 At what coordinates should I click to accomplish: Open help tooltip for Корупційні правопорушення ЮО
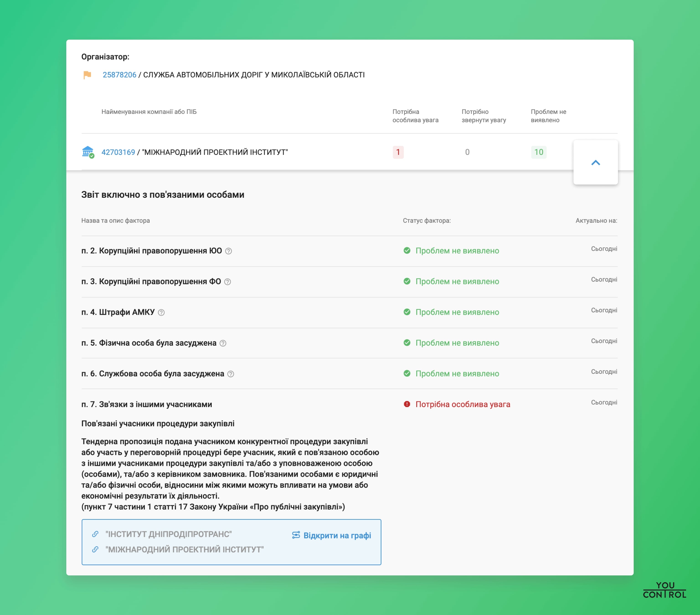pyautogui.click(x=229, y=251)
